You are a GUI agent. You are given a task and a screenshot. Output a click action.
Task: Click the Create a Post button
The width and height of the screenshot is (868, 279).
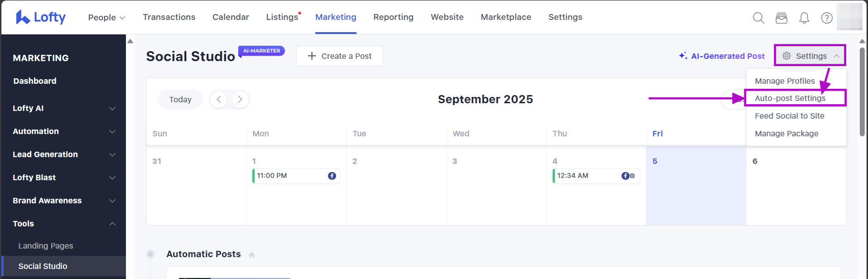(x=339, y=56)
